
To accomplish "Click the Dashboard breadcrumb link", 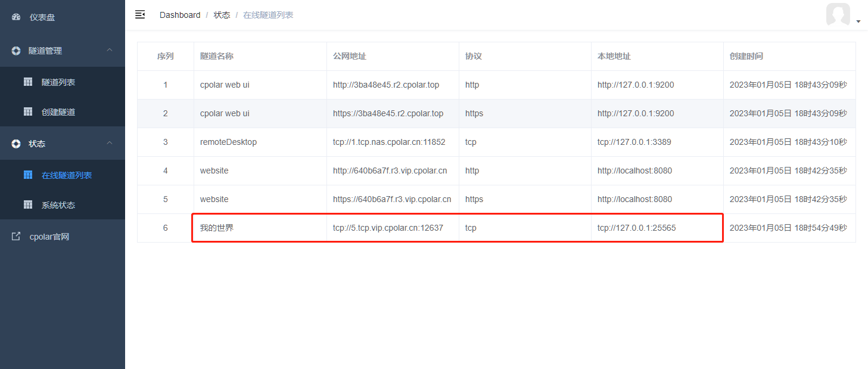I will point(180,15).
